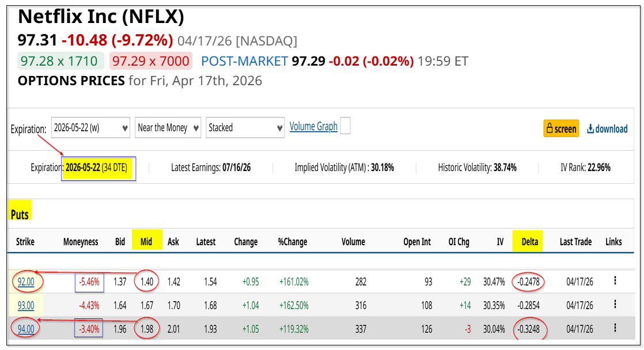This screenshot has width=644, height=350.
Task: Sort table by Open Int column
Action: [417, 242]
